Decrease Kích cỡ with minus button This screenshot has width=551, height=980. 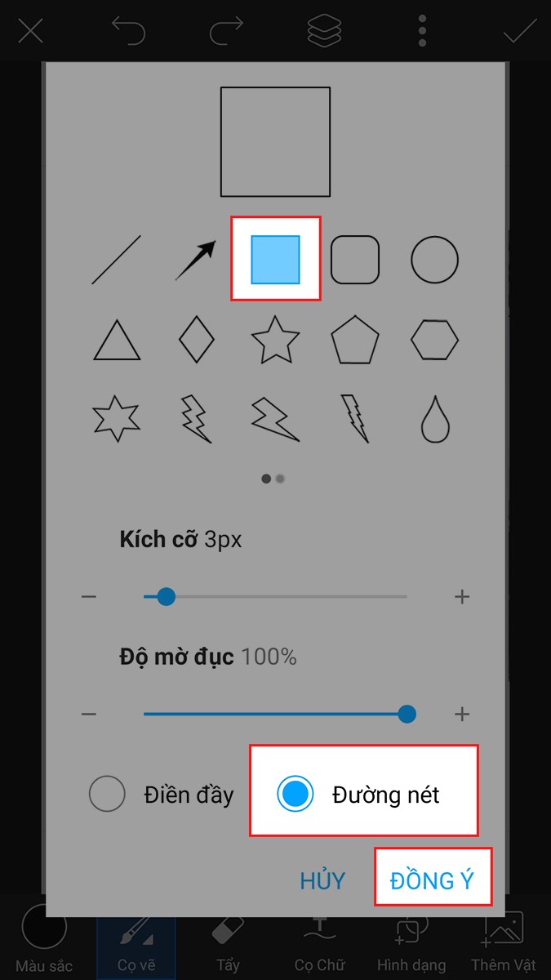pos(89,597)
